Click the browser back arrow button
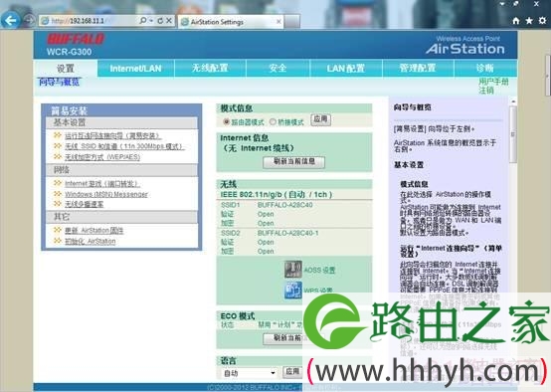This screenshot has width=551, height=392. (x=11, y=20)
